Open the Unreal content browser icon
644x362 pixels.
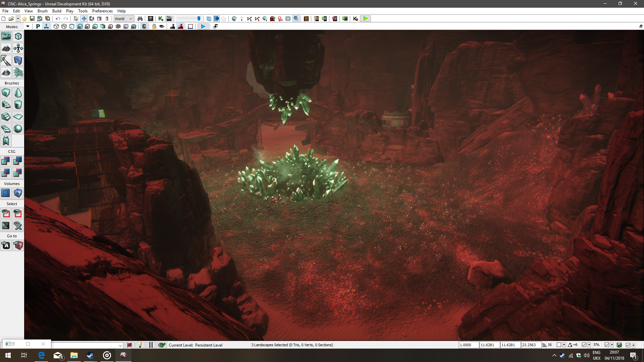151,19
